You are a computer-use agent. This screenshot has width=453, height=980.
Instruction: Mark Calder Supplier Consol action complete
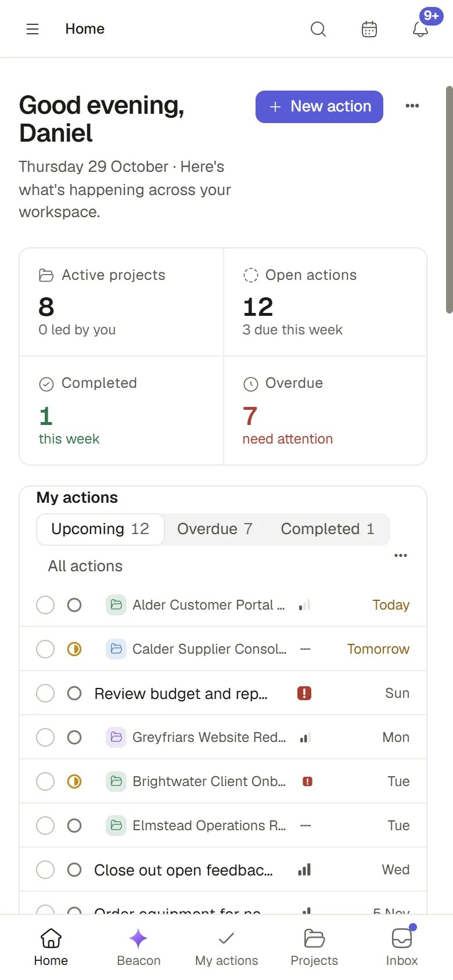point(45,649)
